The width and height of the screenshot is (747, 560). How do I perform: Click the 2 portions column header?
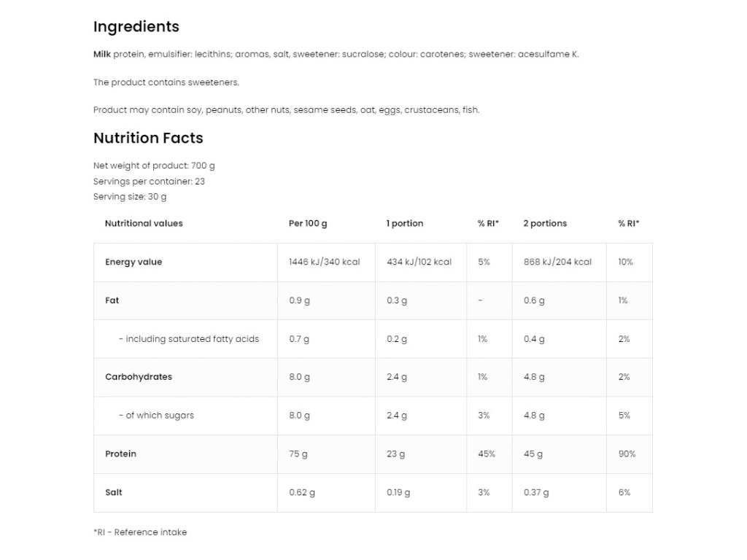click(545, 224)
